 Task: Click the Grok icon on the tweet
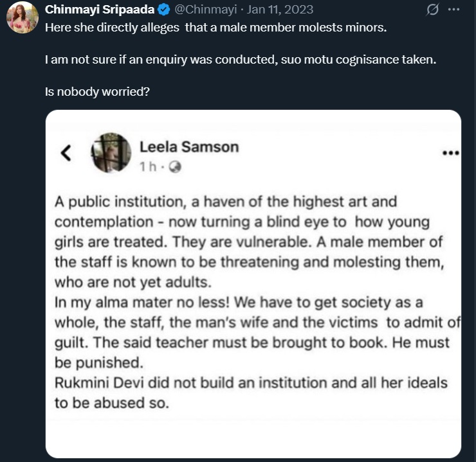point(433,10)
